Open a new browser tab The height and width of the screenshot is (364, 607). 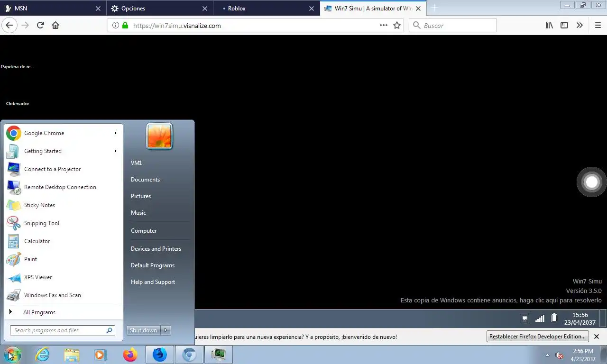click(434, 8)
